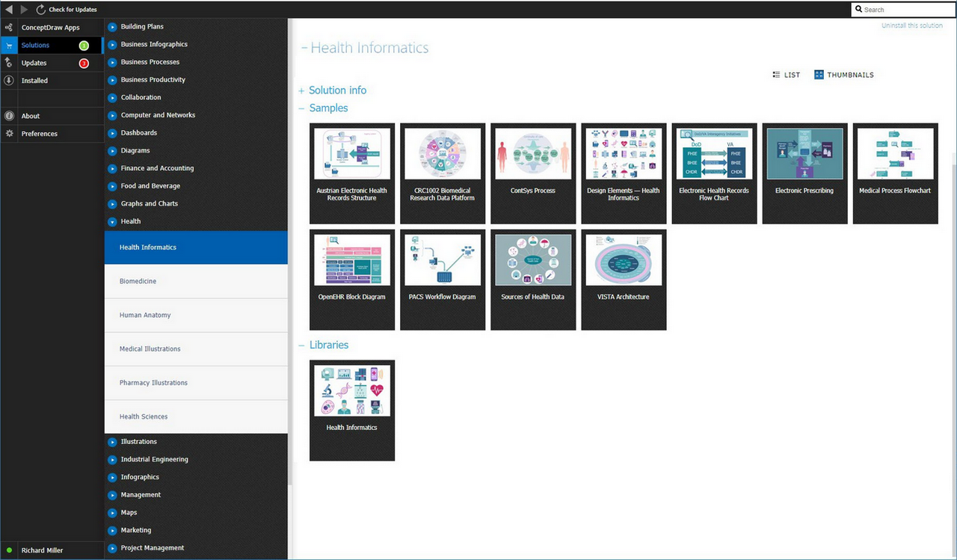Select the Health Informatics solution

point(196,247)
